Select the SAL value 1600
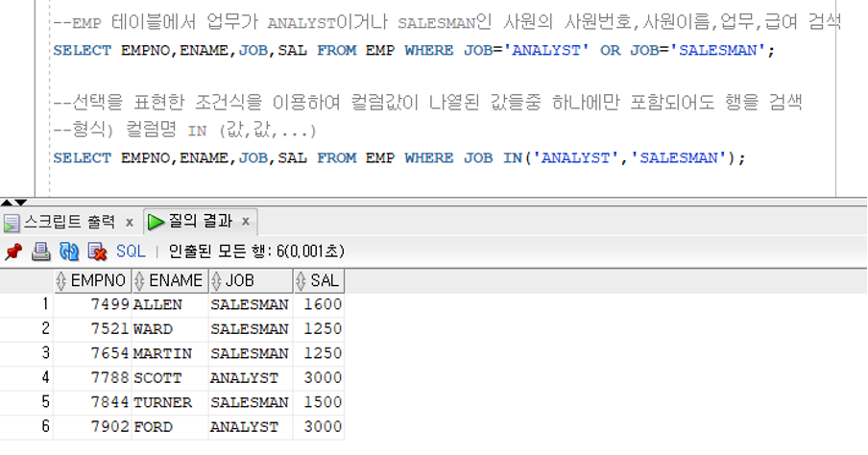868x455 pixels. [x=319, y=305]
